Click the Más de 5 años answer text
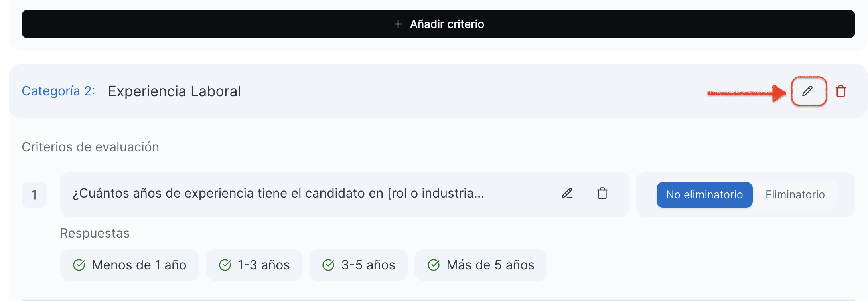 click(490, 265)
